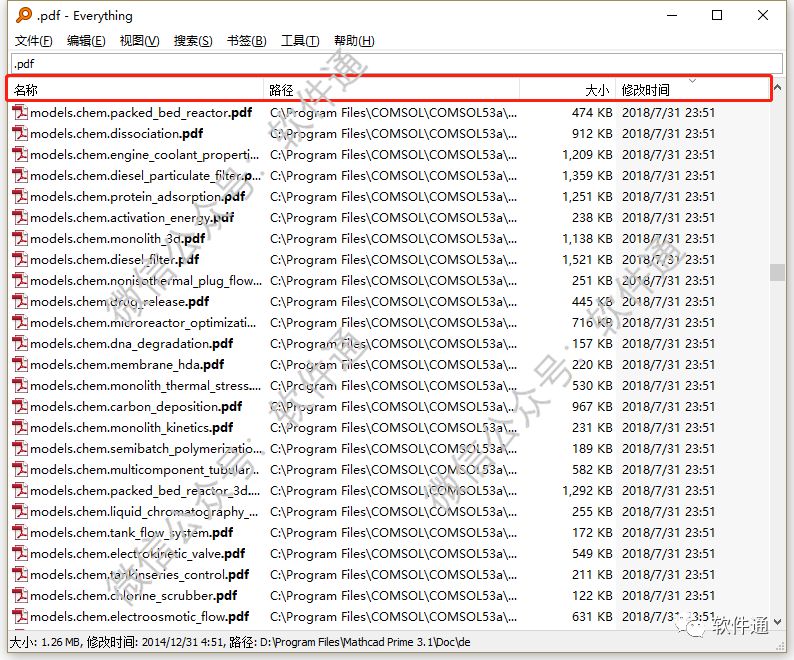
Task: Select file models.chem.multicomponent_tubular...
Action: click(145, 470)
